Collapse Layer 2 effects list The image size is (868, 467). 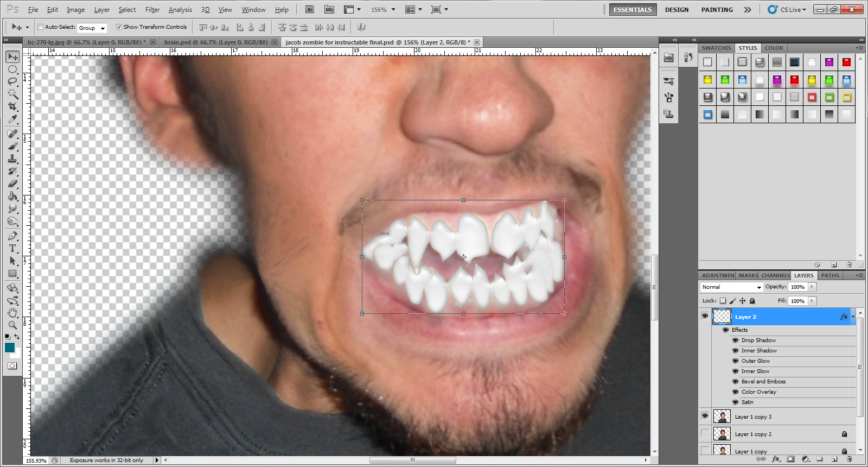(853, 316)
